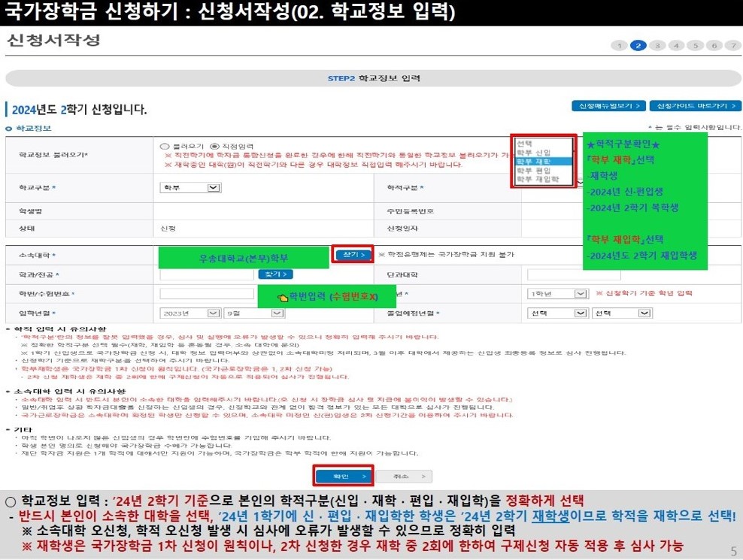The image size is (743, 560).
Task: Focus the 학번/수험번호 input field
Action: coord(207,294)
